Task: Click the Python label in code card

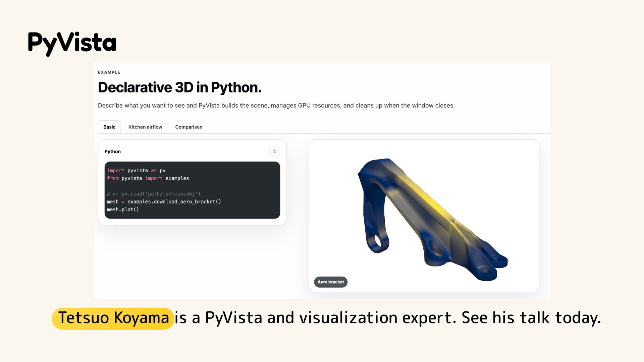Action: click(113, 152)
